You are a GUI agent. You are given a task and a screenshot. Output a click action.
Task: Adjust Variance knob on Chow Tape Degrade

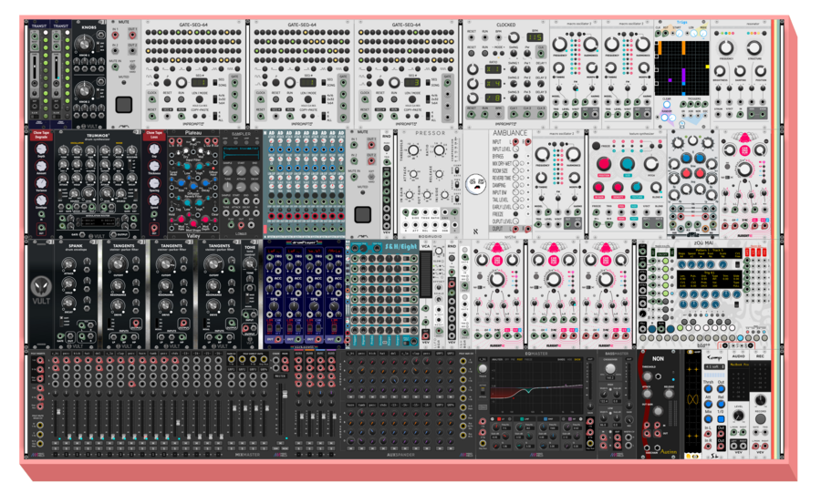[41, 184]
